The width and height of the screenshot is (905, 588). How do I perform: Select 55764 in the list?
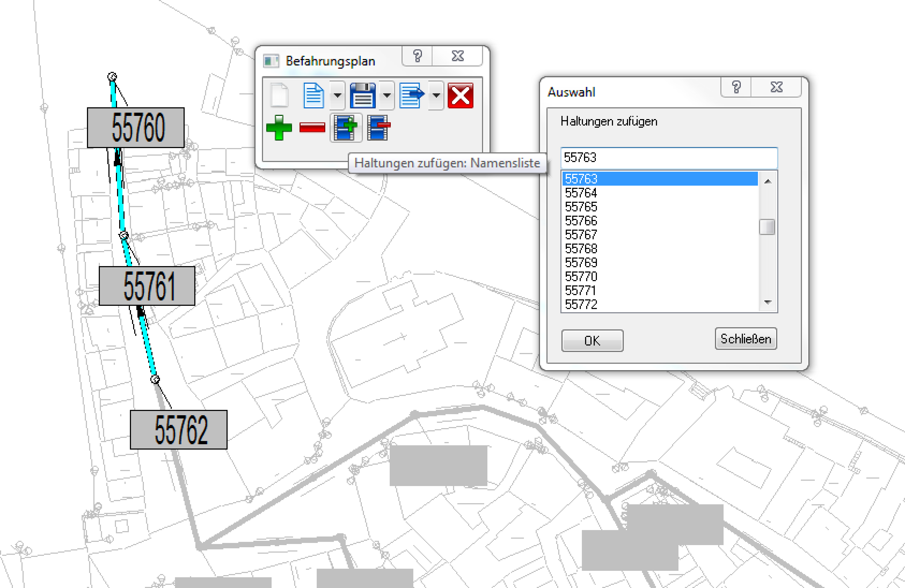660,193
